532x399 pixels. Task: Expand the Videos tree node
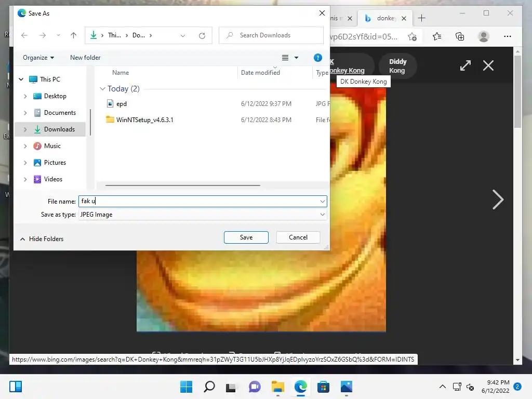pos(25,179)
